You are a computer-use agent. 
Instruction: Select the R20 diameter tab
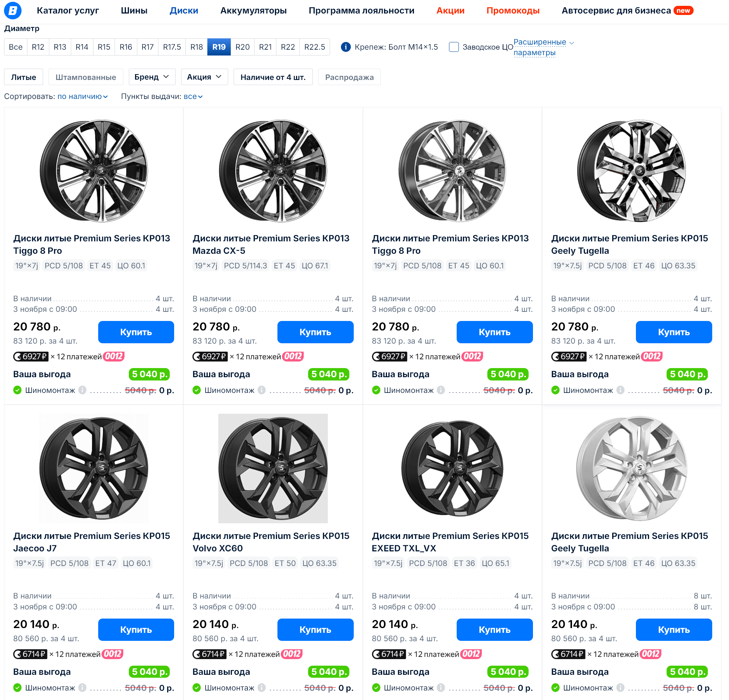pos(242,47)
